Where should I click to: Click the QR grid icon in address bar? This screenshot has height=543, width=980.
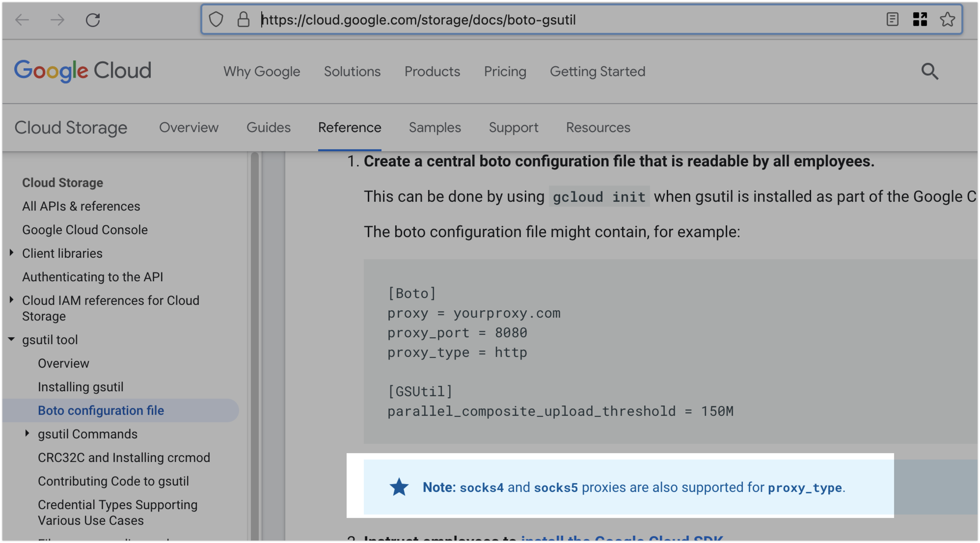coord(920,20)
